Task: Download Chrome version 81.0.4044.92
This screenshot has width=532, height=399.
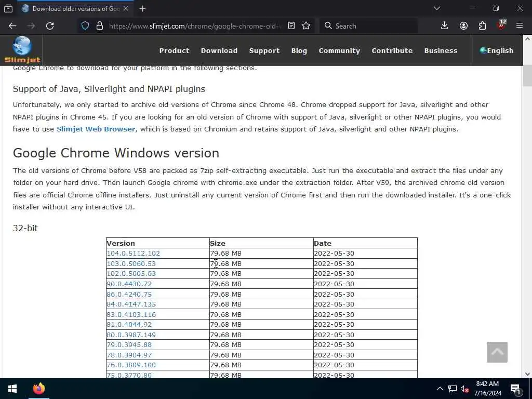Action: [x=129, y=324]
